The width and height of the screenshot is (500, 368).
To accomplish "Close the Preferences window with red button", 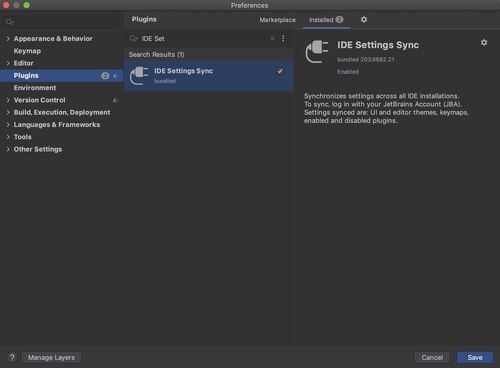I will [x=6, y=5].
